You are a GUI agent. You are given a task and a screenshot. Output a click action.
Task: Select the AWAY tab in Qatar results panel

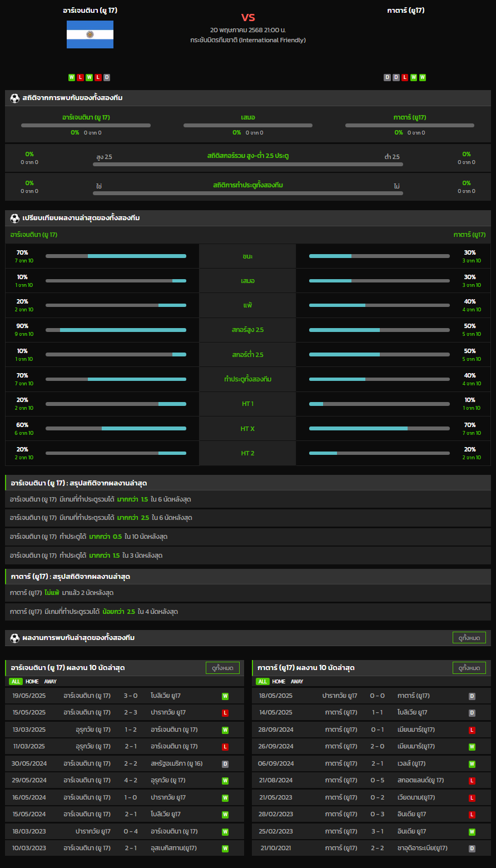coord(297,681)
